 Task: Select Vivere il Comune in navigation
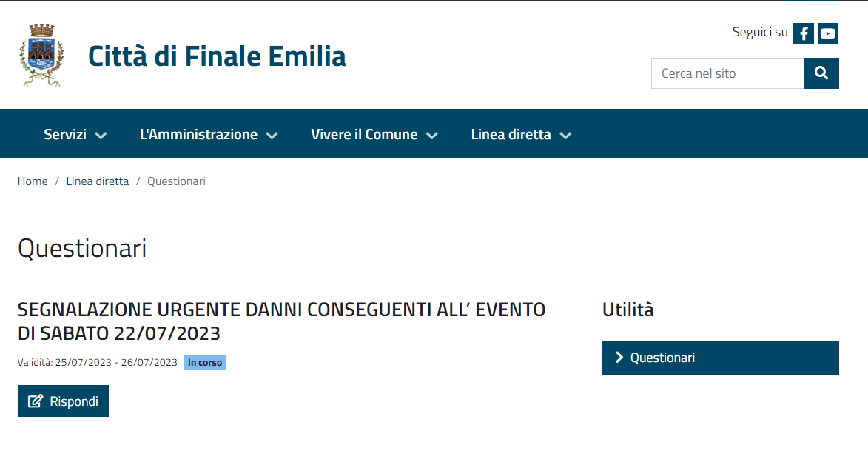(364, 134)
